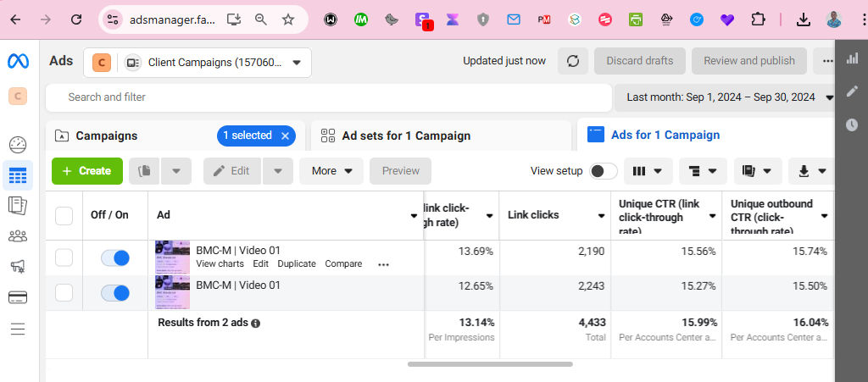Click the Meta logo icon
Screen dimensions: 868x382
tap(19, 61)
